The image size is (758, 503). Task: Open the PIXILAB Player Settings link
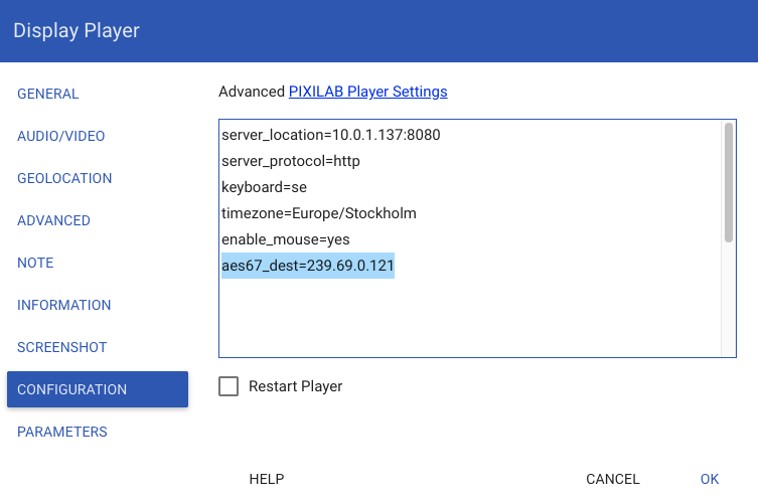(368, 91)
